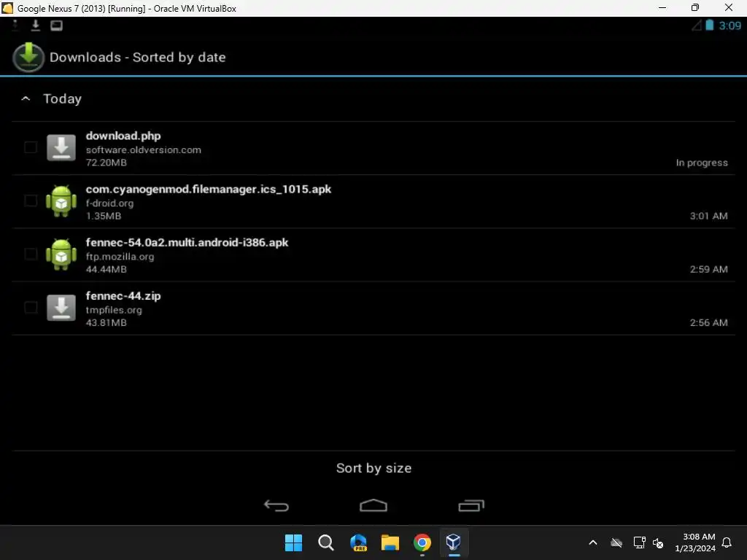747x560 pixels.
Task: Sort downloads with Sort by size button
Action: pos(373,468)
